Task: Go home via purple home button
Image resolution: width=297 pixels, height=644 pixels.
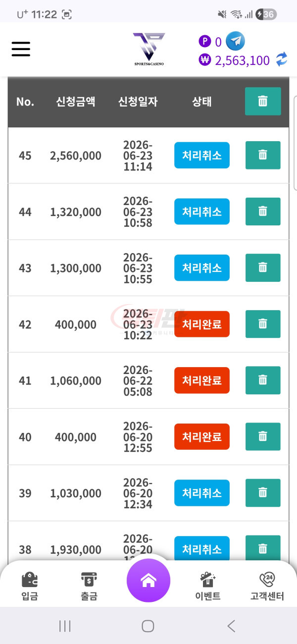Action: coord(148,581)
